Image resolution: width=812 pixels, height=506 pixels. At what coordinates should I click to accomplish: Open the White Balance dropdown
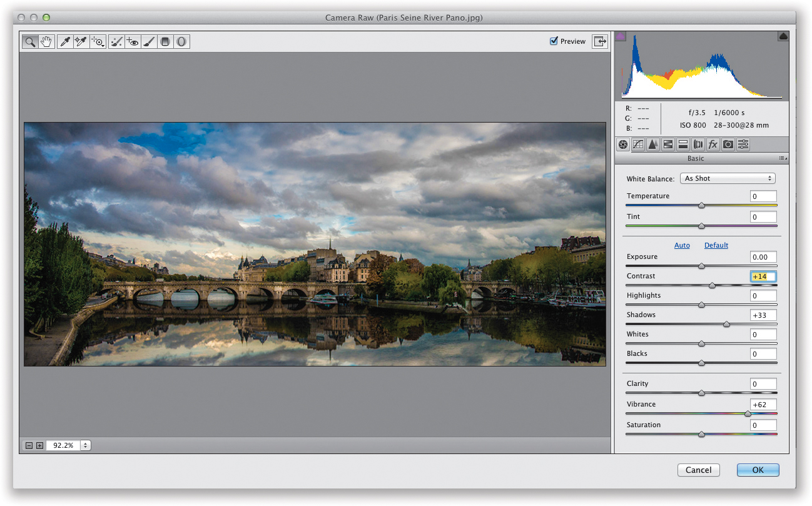[728, 178]
